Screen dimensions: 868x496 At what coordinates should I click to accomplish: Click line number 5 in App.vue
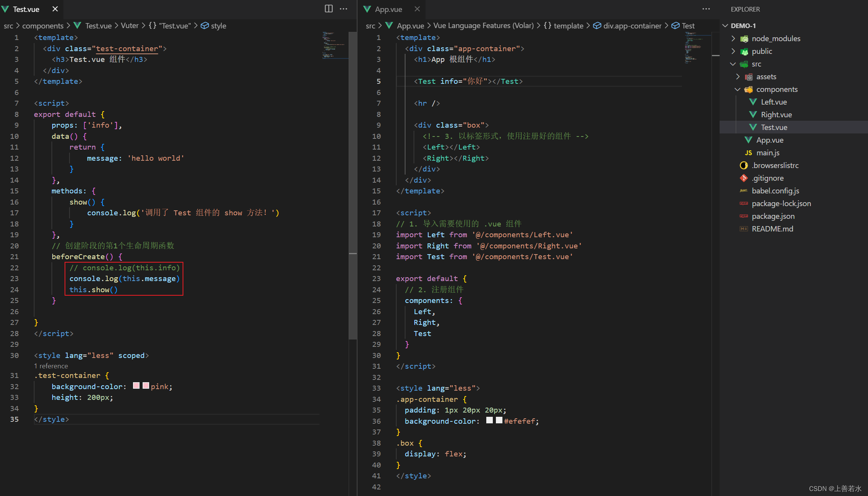379,82
